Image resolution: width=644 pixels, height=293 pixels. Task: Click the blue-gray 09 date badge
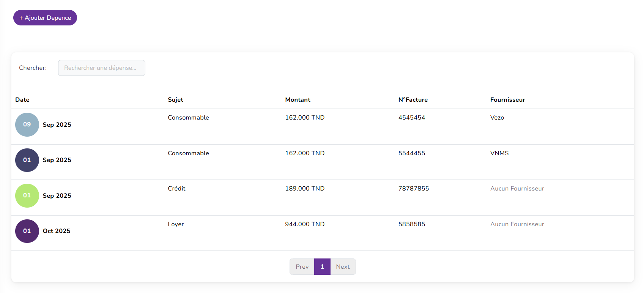pos(27,124)
